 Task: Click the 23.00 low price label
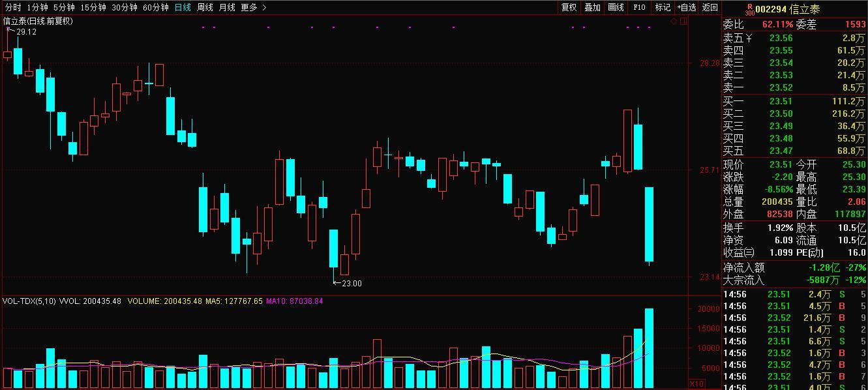pyautogui.click(x=352, y=284)
